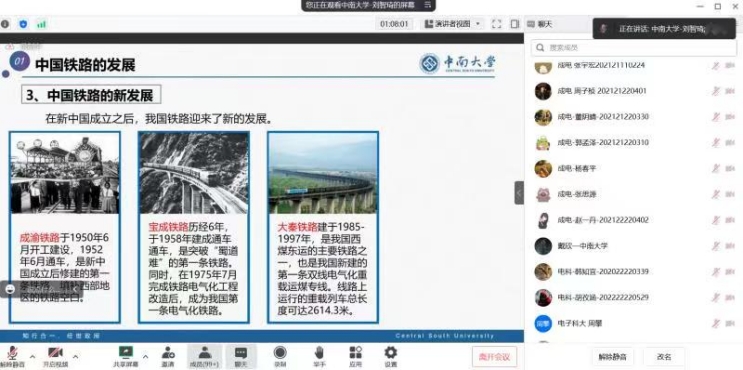The width and height of the screenshot is (743, 370).
Task: Click the red 离开会议 leave button
Action: (x=494, y=357)
